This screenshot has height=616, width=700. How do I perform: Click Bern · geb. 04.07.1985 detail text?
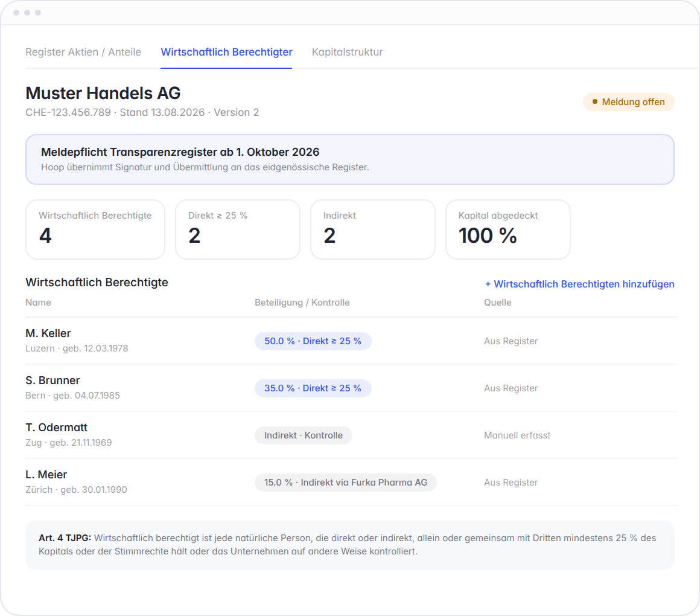[73, 396]
